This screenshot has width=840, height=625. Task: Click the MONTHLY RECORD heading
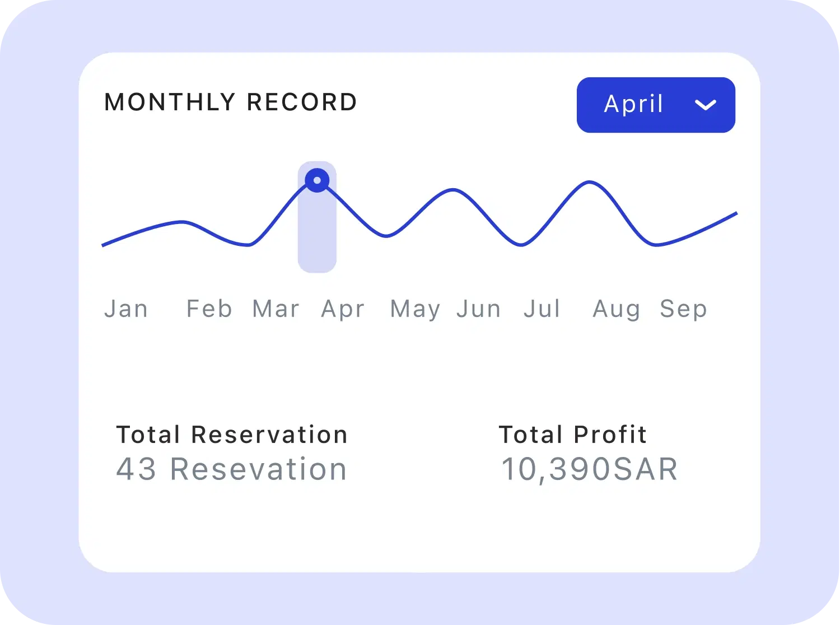tap(231, 102)
